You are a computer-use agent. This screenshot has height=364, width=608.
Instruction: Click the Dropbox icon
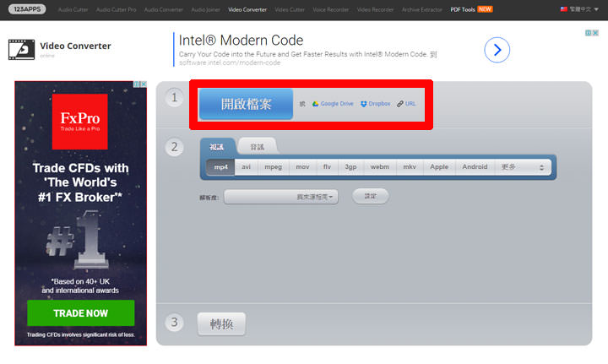point(363,104)
